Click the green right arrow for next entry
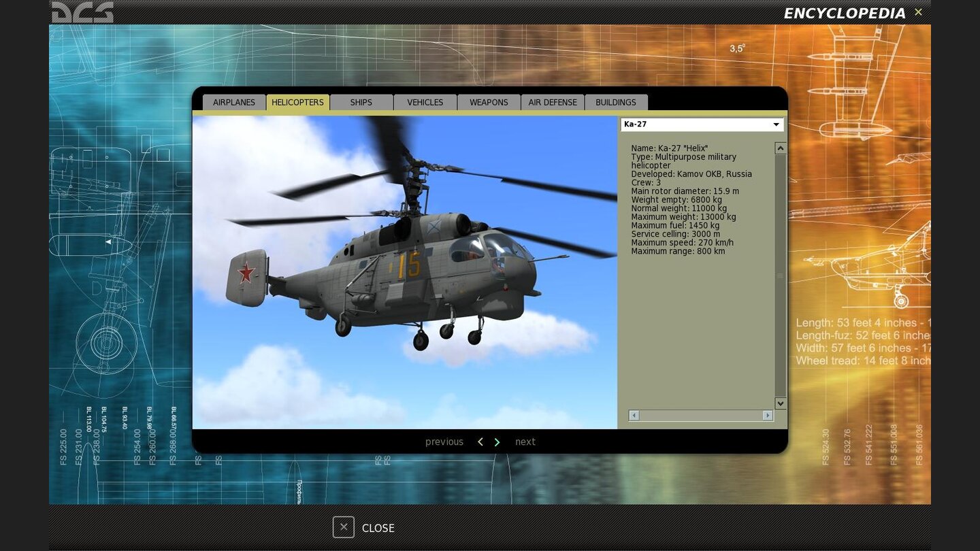980x551 pixels. tap(497, 442)
